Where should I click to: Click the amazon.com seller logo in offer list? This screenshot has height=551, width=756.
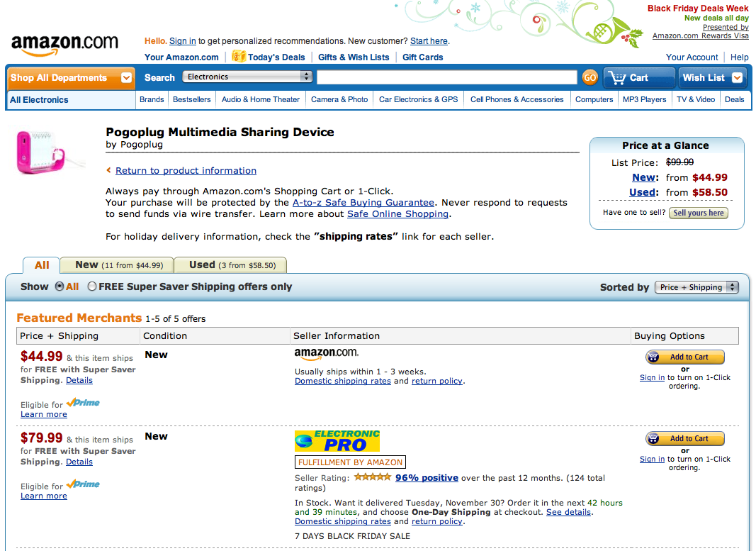pos(327,354)
